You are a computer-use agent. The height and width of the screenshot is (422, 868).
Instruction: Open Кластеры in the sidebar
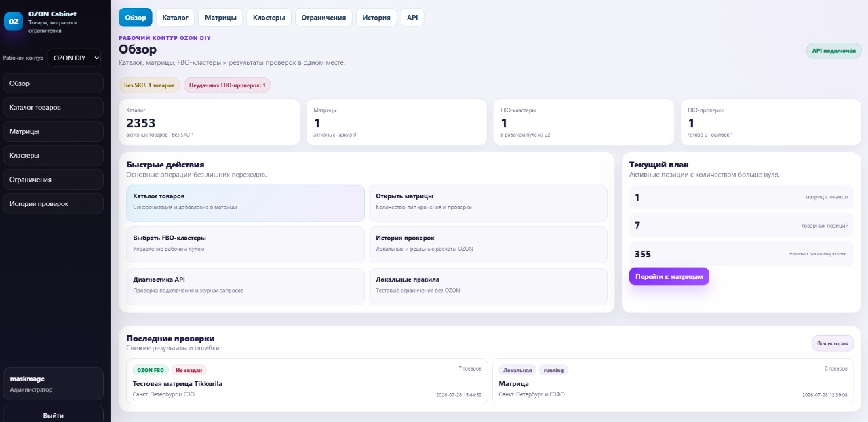point(54,155)
